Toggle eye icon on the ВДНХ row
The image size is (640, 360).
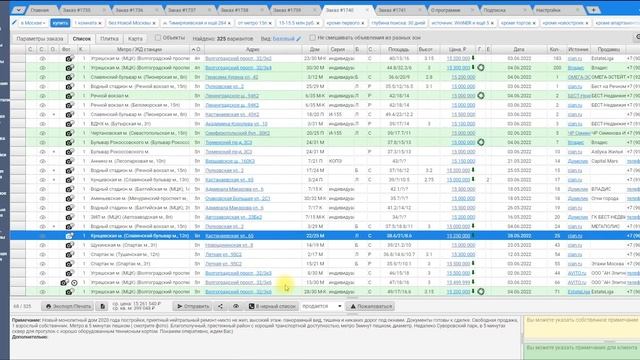(42, 124)
